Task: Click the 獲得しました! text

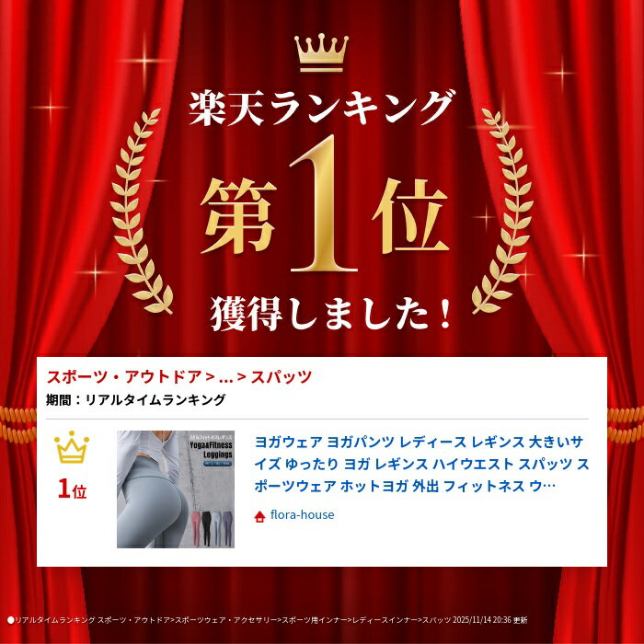Action: (331, 314)
